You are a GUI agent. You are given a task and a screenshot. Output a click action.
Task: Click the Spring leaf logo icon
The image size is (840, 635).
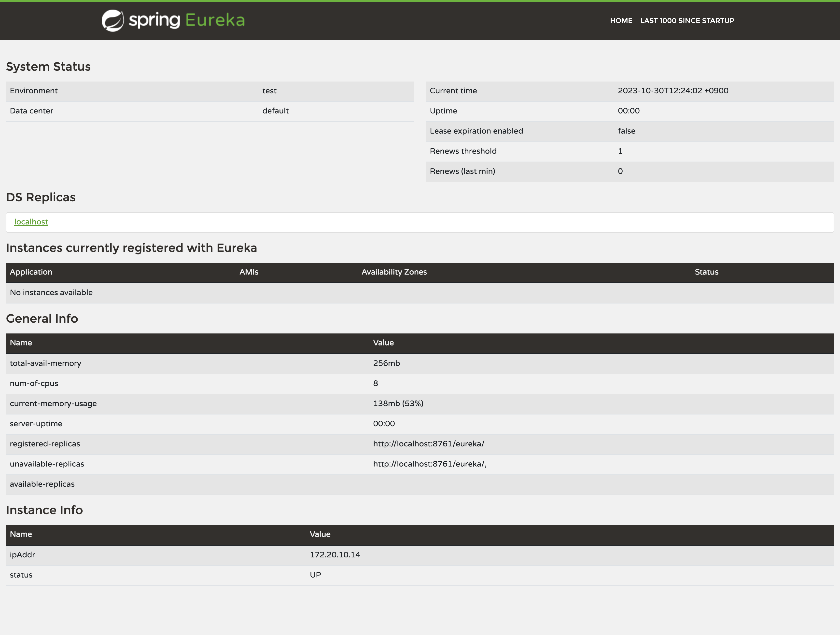[x=112, y=20]
